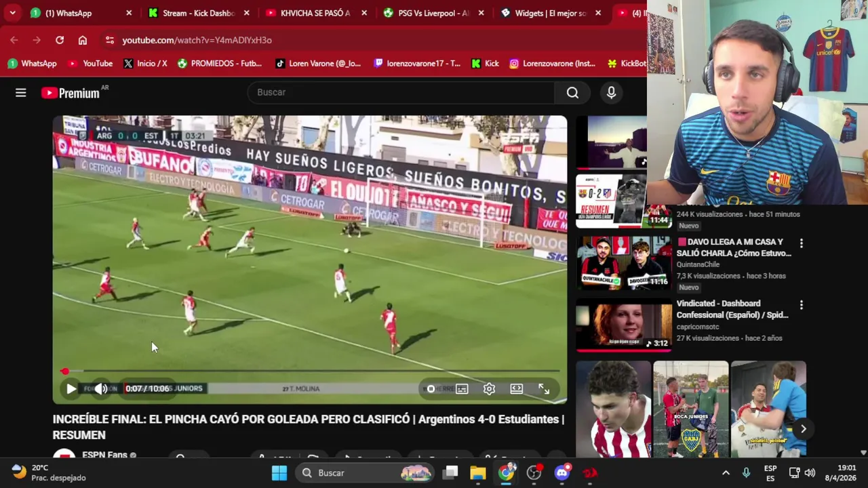Enter fullscreen from the player controls

544,389
